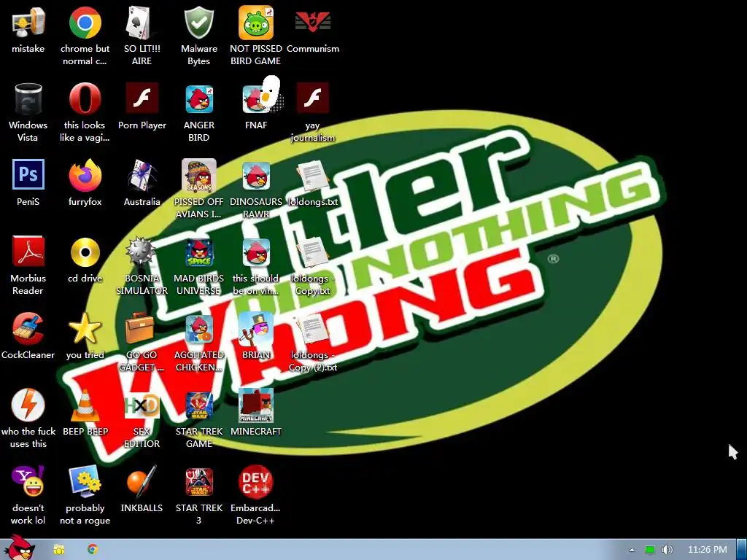747x560 pixels.
Task: Open the 'GO GO GADGET...' briefcase icon
Action: click(140, 328)
